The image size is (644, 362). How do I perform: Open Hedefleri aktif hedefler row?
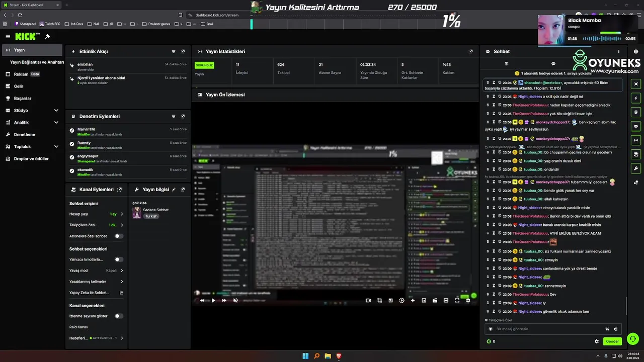coord(96,338)
